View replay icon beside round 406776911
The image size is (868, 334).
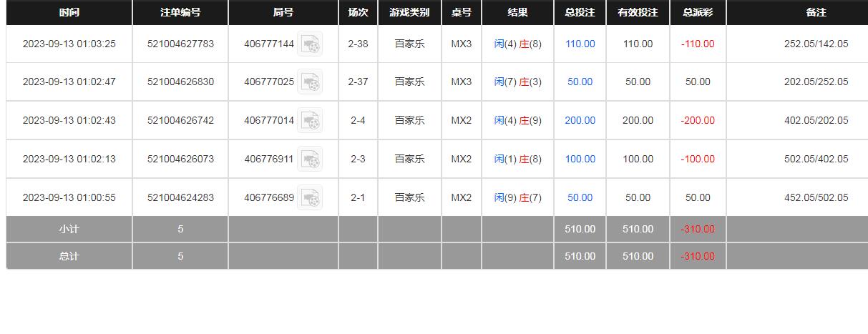coord(310,159)
